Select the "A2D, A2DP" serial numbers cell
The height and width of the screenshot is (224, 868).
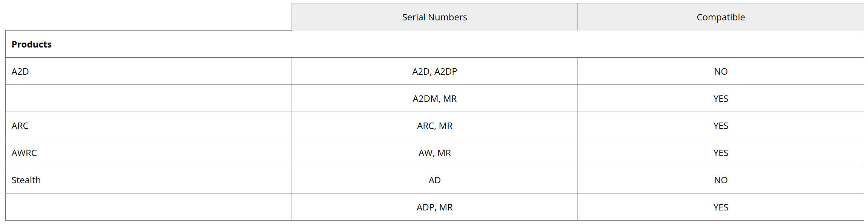[x=434, y=72]
